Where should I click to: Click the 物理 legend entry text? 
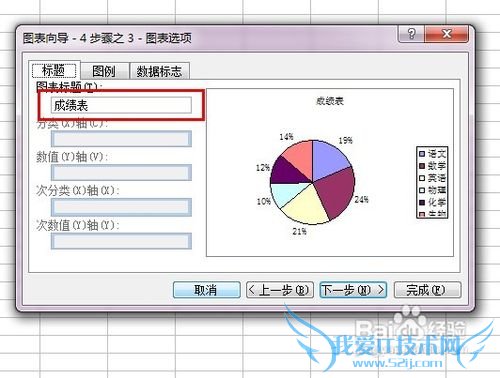tap(437, 190)
